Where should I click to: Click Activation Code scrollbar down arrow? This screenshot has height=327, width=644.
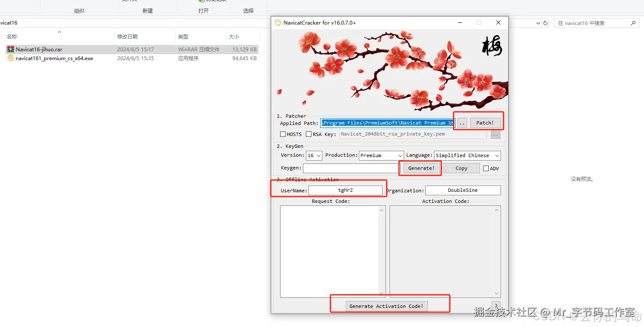(x=497, y=294)
